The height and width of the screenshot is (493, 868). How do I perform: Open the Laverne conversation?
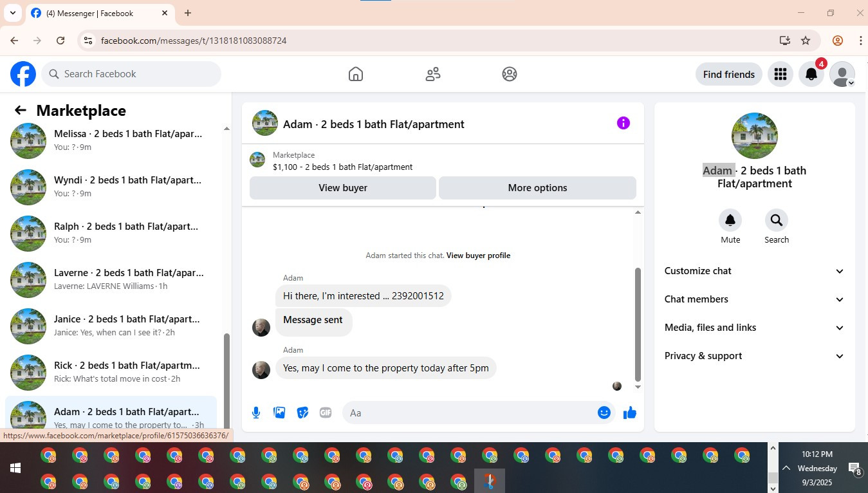tap(111, 280)
